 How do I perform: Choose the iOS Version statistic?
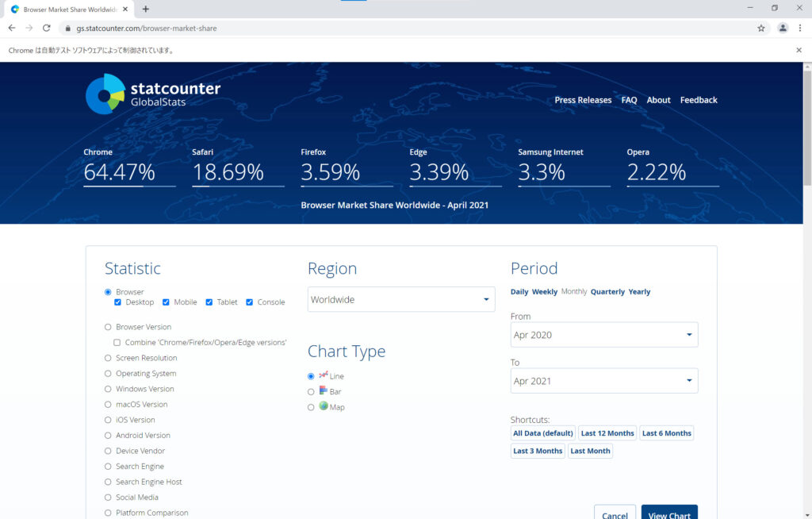(x=108, y=420)
